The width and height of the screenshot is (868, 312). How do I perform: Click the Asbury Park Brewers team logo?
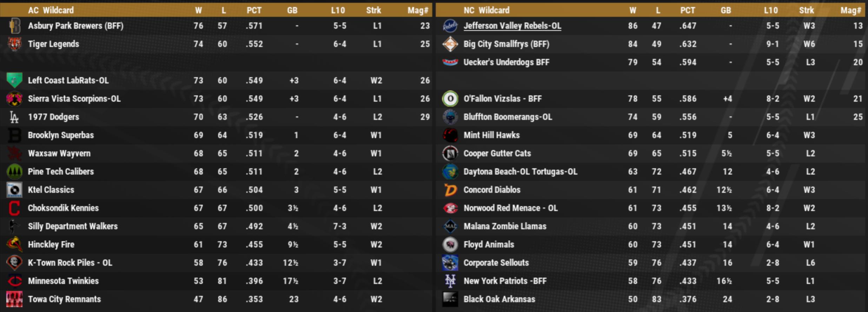[x=14, y=26]
